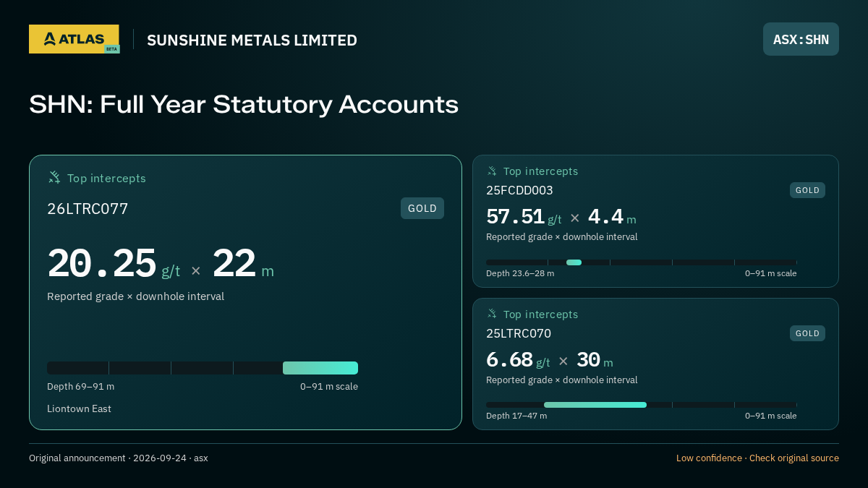Select hole ID 25LTRC070
Image resolution: width=868 pixels, height=488 pixels.
point(519,333)
